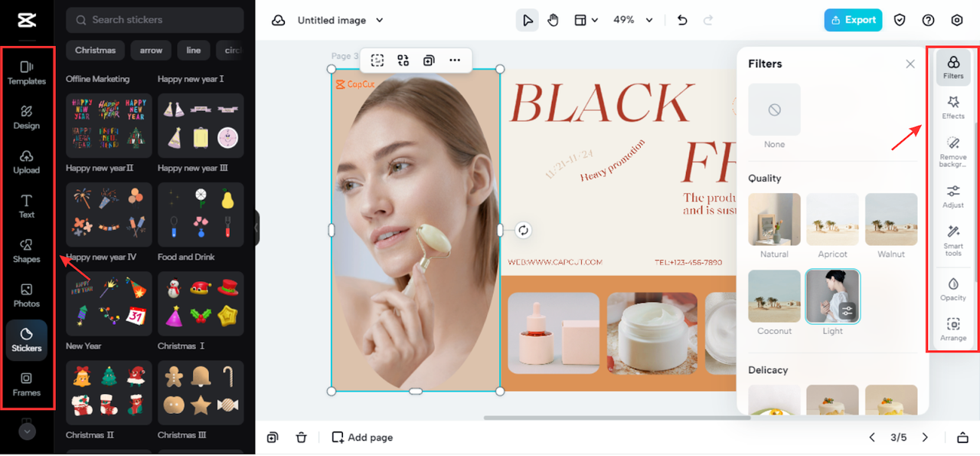This screenshot has height=456, width=980.
Task: Expand the bottom sidebar chevron
Action: coord(27,431)
